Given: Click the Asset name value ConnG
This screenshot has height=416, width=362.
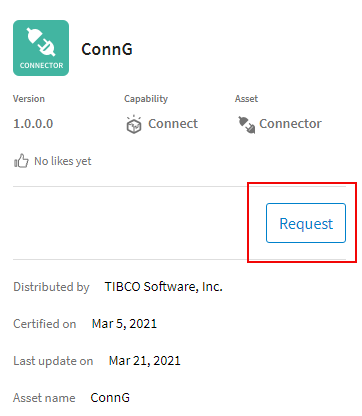Looking at the screenshot, I should [110, 398].
